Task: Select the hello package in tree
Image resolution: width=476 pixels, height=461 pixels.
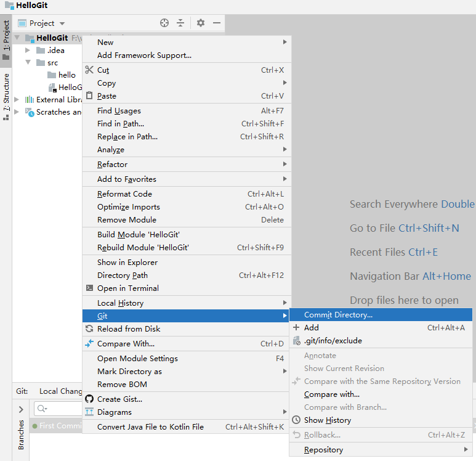Action: pyautogui.click(x=67, y=75)
